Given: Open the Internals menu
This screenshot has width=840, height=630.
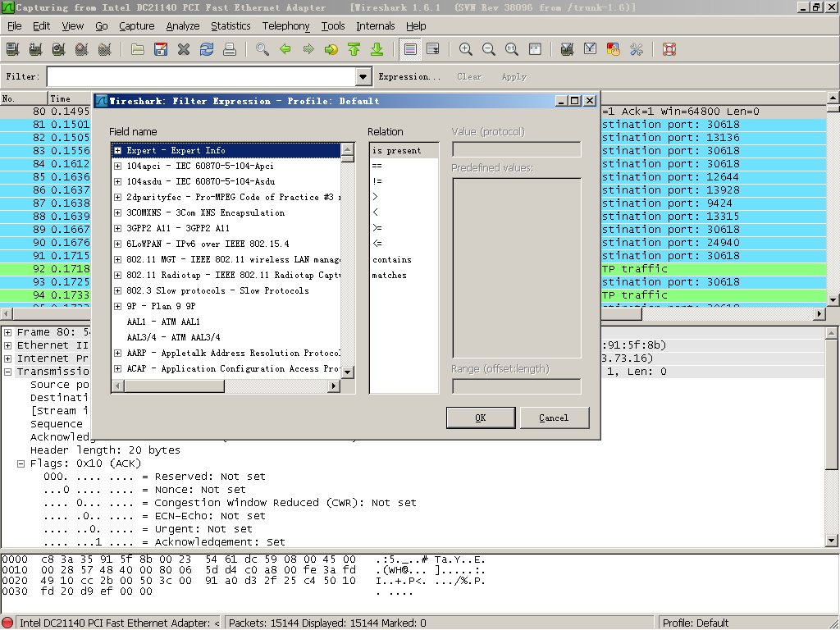Looking at the screenshot, I should (x=375, y=25).
